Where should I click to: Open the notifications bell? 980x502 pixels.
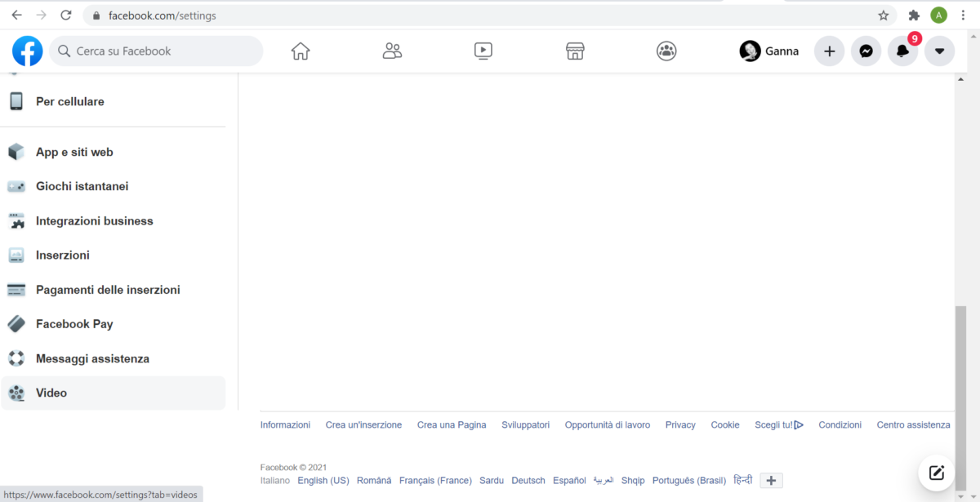pos(902,51)
